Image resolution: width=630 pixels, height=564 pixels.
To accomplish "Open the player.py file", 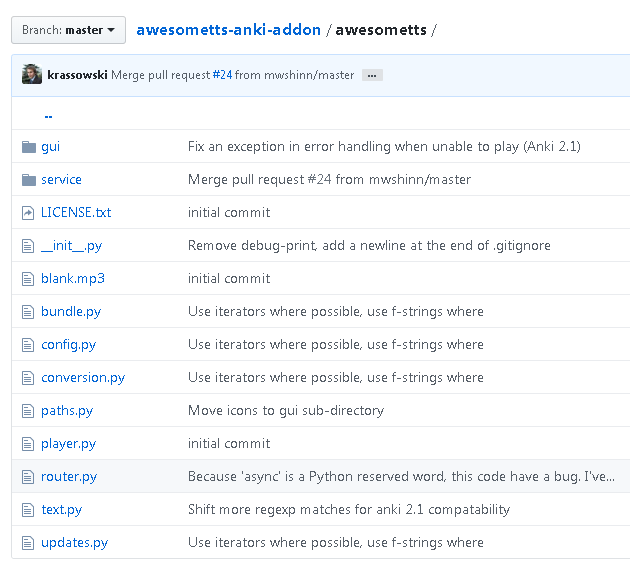I will click(x=68, y=444).
